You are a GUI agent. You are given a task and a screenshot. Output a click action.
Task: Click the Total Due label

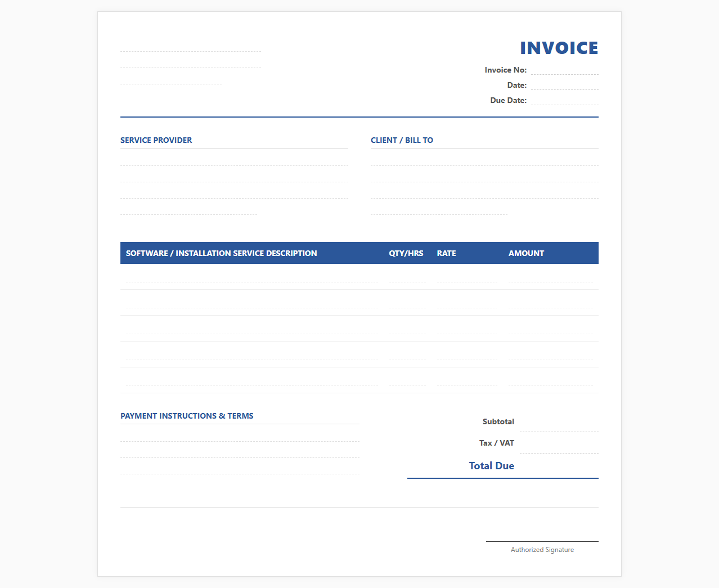[x=492, y=466]
